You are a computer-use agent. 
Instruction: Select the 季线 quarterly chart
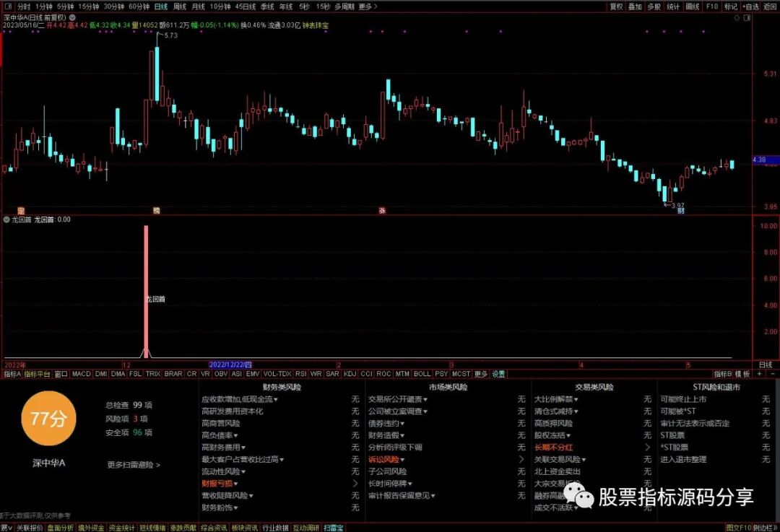[x=267, y=6]
